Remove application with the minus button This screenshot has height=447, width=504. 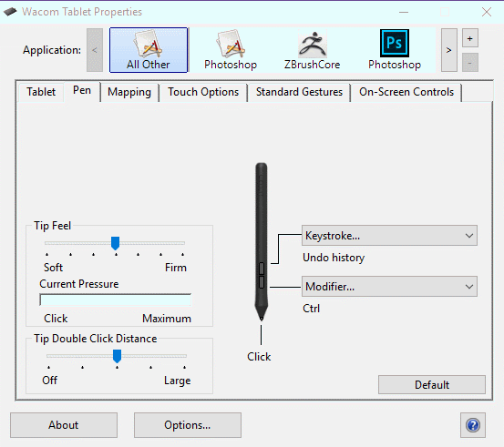pos(470,62)
